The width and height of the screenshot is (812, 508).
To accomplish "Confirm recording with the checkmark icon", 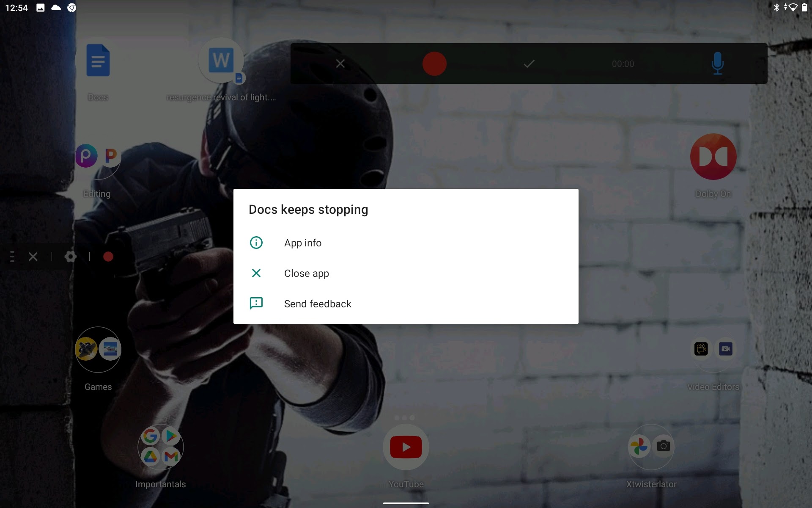I will point(529,64).
